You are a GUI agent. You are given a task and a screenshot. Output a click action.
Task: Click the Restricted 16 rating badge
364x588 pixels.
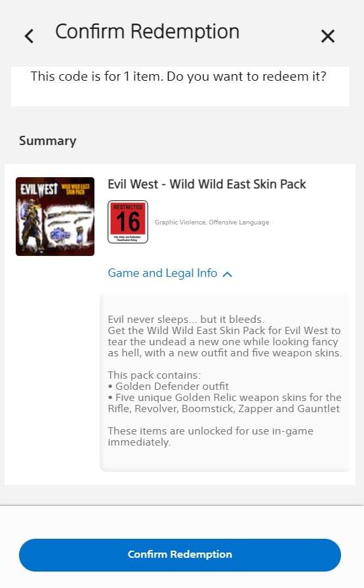128,222
